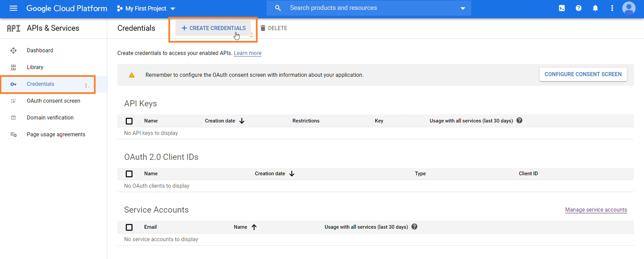644x259 pixels.
Task: Click the APIs & Services heading
Action: [x=53, y=28]
